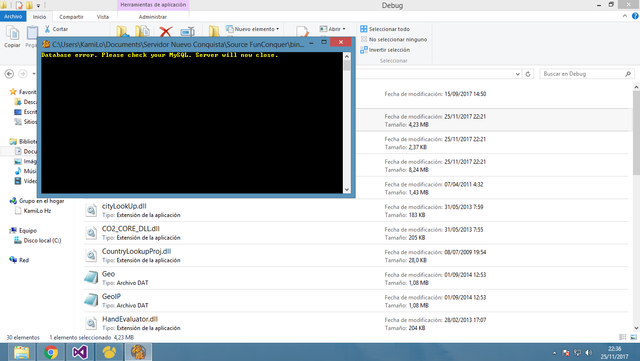Open the Archivo menu
This screenshot has width=640, height=361.
point(13,16)
